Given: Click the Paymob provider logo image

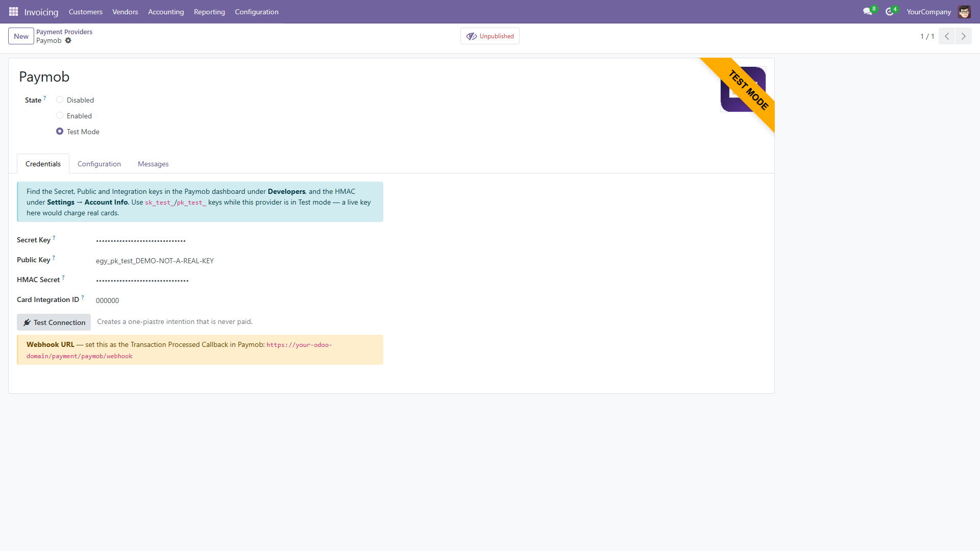Looking at the screenshot, I should pyautogui.click(x=743, y=89).
